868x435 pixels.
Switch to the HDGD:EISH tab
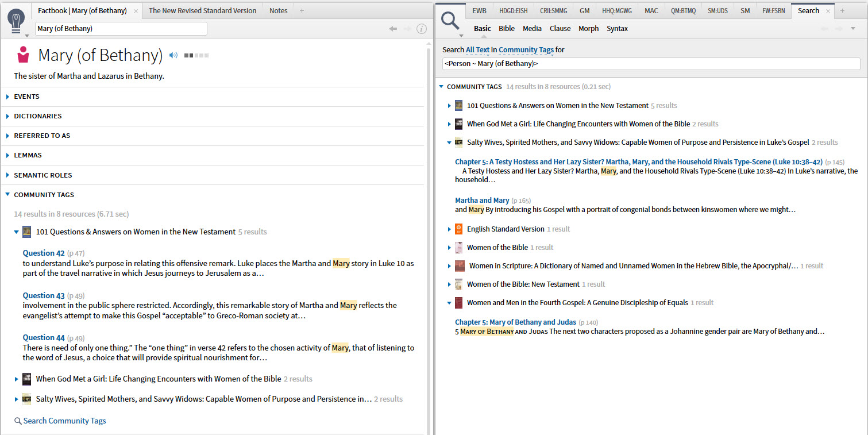[514, 11]
